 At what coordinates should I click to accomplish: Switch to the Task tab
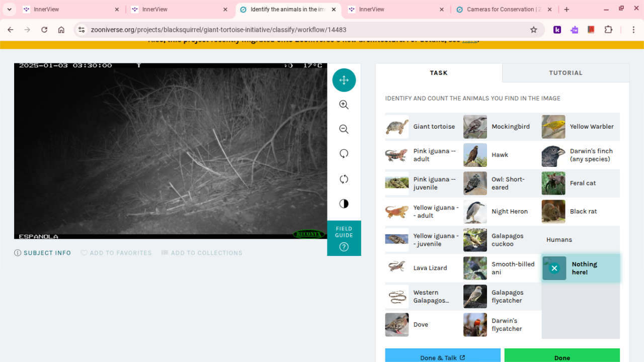coord(439,73)
